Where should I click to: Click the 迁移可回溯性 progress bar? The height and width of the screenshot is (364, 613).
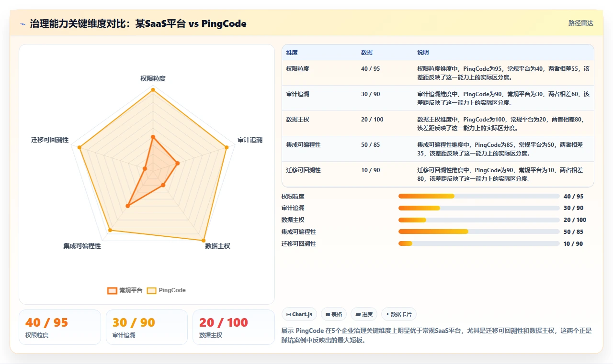click(x=479, y=243)
